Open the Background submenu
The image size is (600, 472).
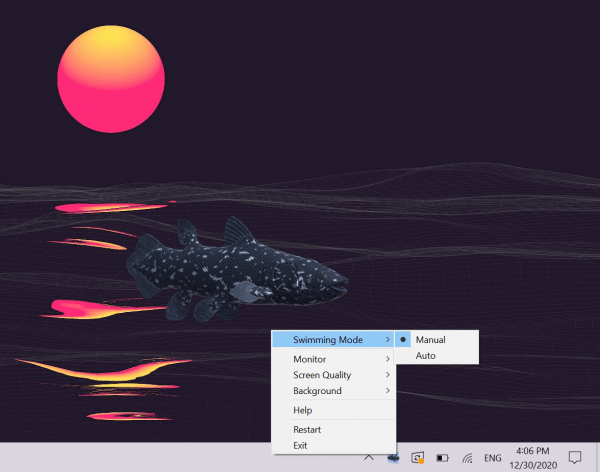(x=333, y=391)
